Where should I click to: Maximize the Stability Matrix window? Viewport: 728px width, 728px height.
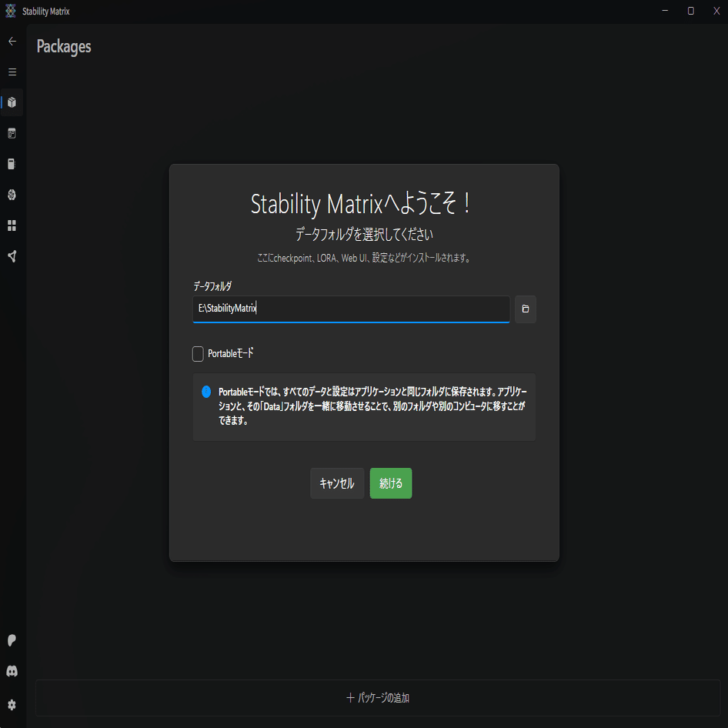691,11
